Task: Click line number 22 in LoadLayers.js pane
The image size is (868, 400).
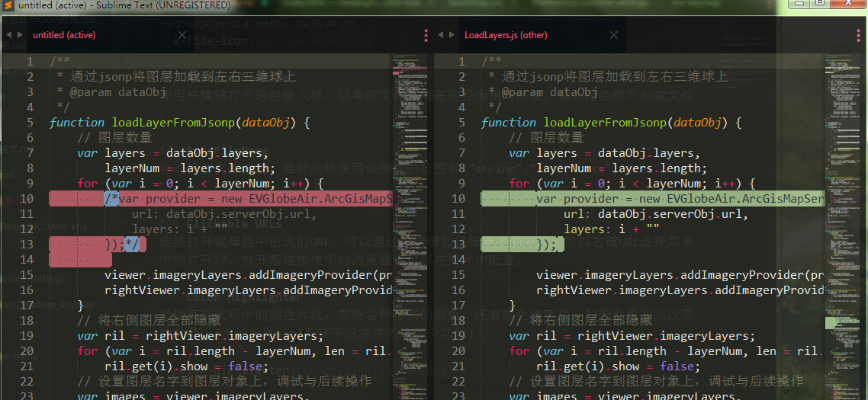Action: pyautogui.click(x=458, y=381)
